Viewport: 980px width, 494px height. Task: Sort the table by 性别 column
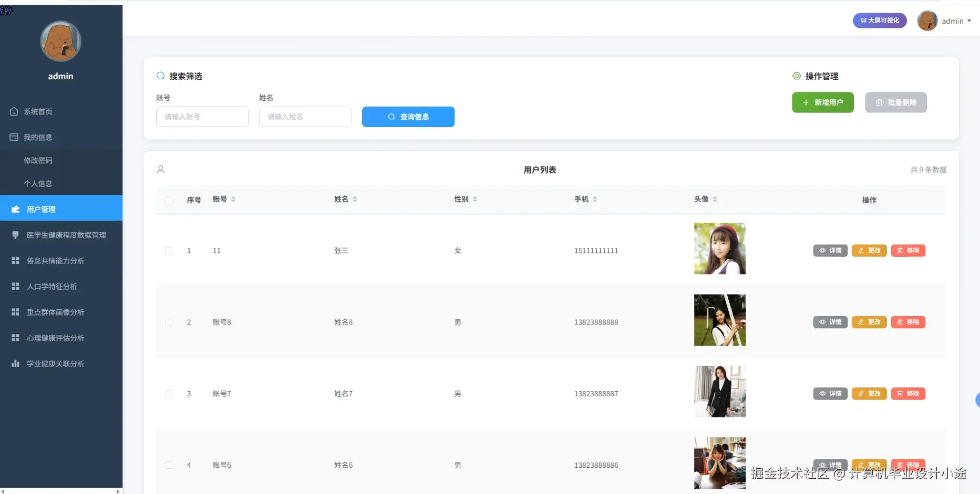(474, 199)
